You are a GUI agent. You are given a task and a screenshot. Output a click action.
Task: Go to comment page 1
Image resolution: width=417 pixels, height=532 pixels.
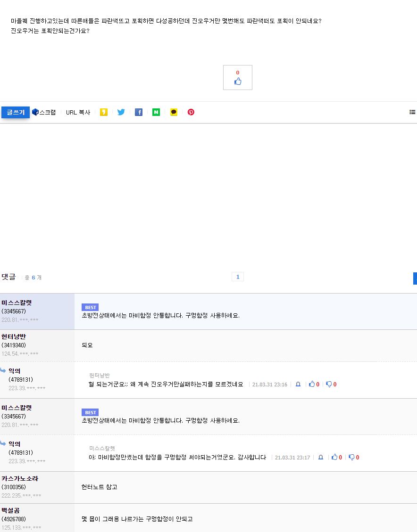click(x=238, y=277)
